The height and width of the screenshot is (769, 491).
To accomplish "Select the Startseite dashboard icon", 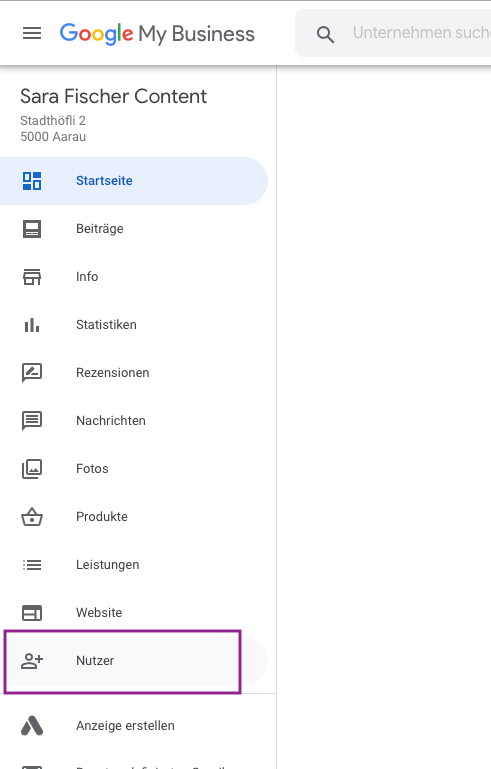I will (32, 181).
